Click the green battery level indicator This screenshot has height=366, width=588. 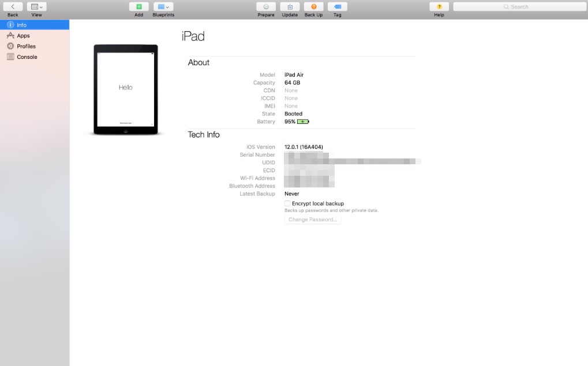pyautogui.click(x=303, y=122)
